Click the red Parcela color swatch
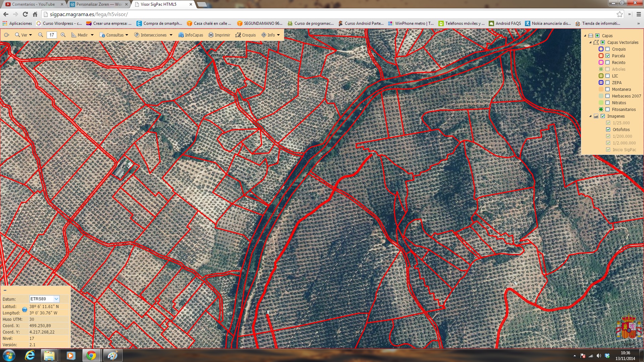644x362 pixels. click(x=601, y=56)
